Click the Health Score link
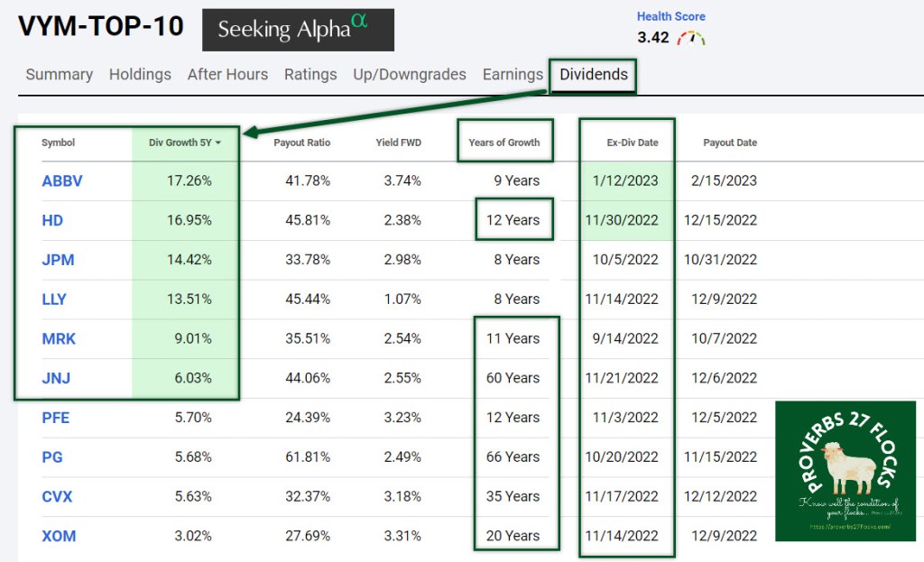 pos(670,16)
